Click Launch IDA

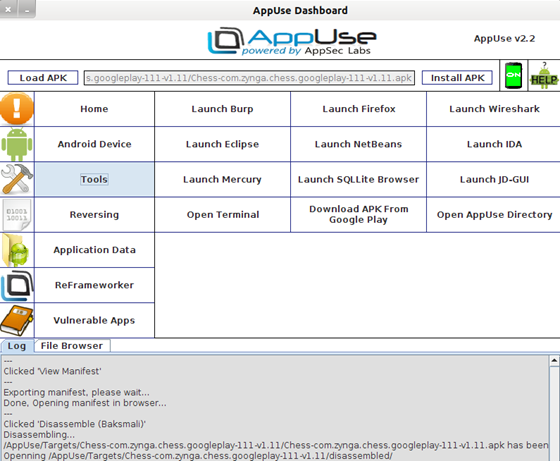point(494,144)
